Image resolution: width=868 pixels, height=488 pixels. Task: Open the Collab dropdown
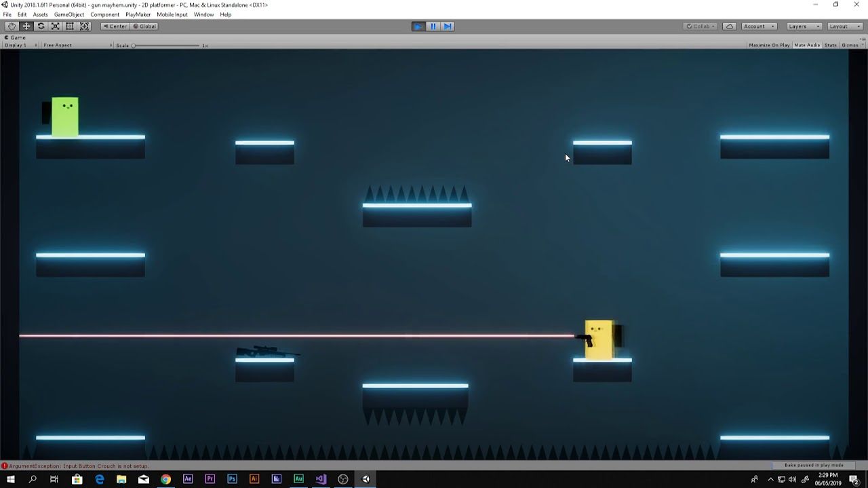click(x=701, y=26)
